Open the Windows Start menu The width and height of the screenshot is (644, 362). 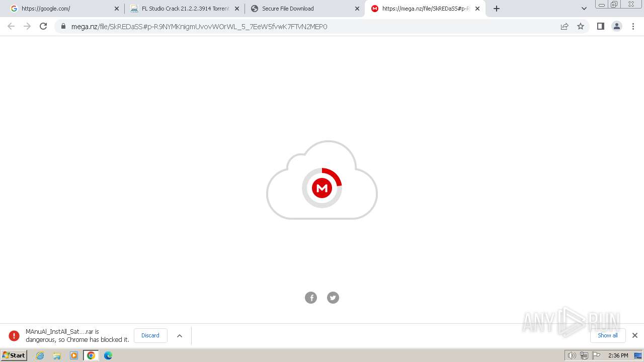pyautogui.click(x=14, y=355)
